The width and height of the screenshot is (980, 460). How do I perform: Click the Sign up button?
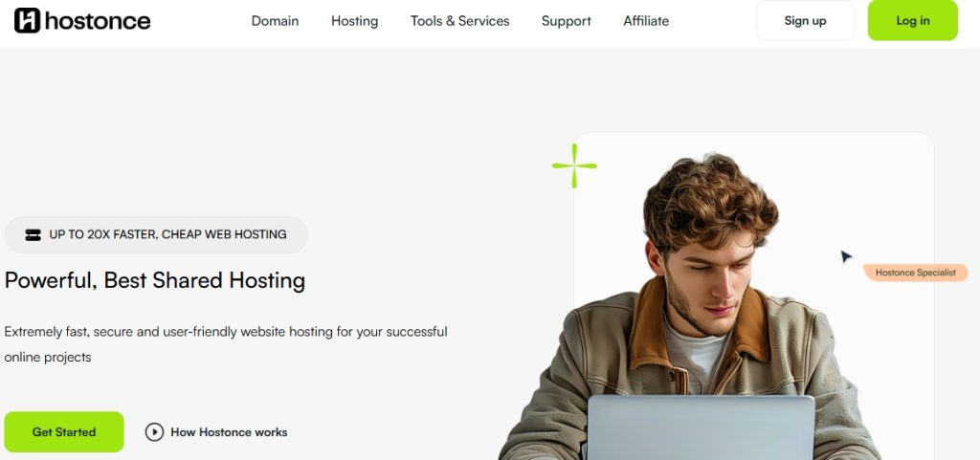click(805, 21)
